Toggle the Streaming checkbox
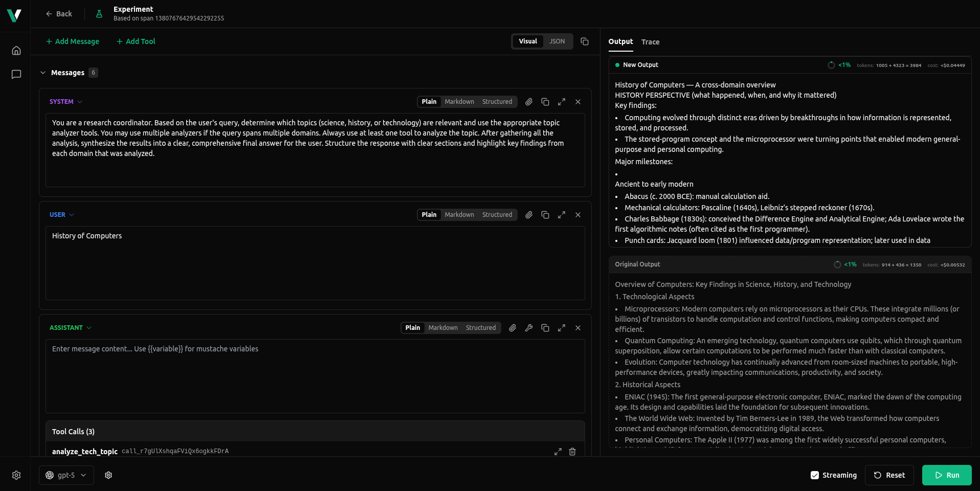This screenshot has height=491, width=980. (x=815, y=475)
